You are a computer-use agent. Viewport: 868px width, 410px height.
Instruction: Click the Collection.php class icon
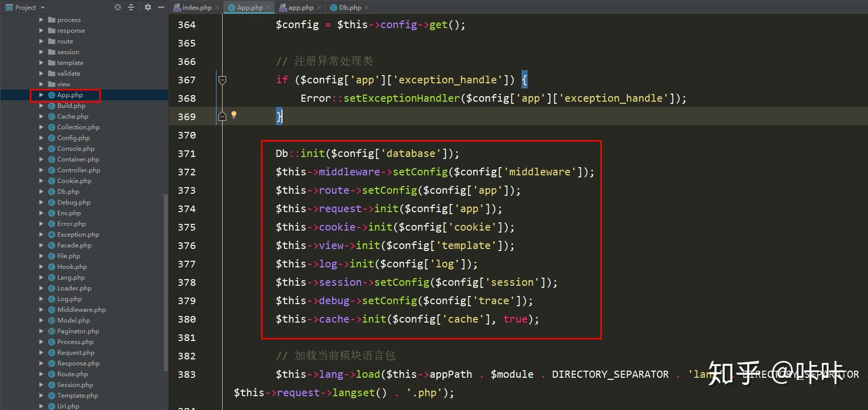click(x=52, y=127)
